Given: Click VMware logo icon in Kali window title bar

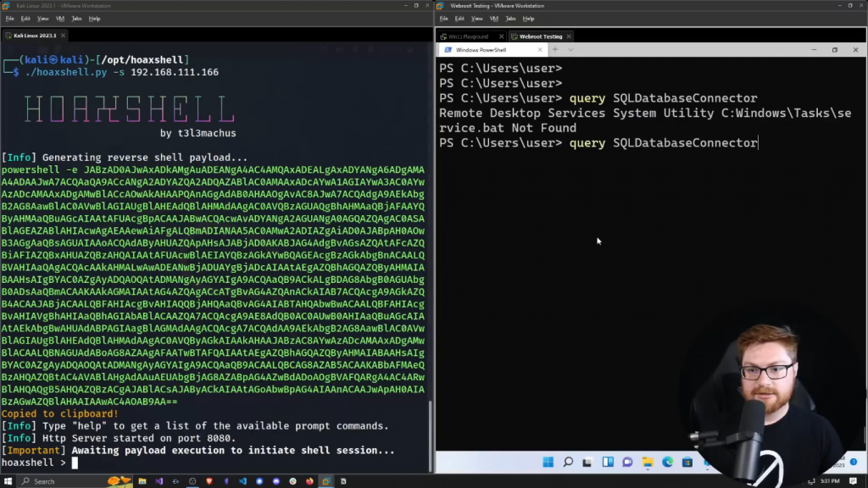Looking at the screenshot, I should (x=6, y=6).
